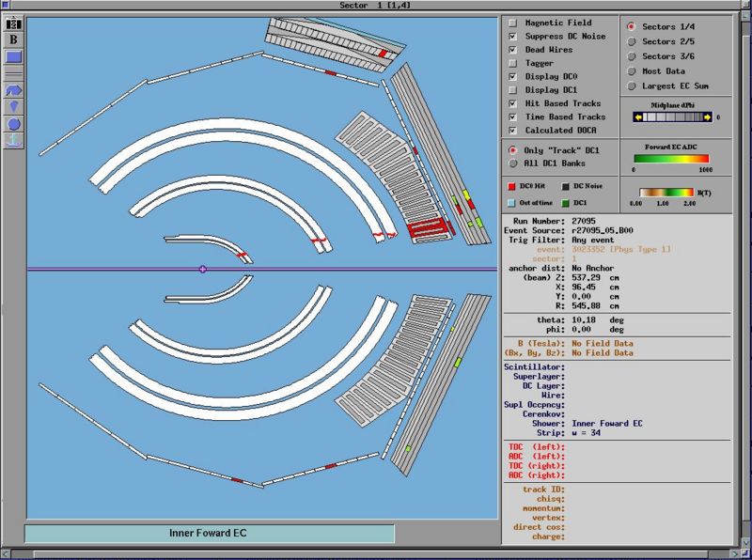Click the Run Number value 27095
This screenshot has width=752, height=560.
[x=584, y=221]
